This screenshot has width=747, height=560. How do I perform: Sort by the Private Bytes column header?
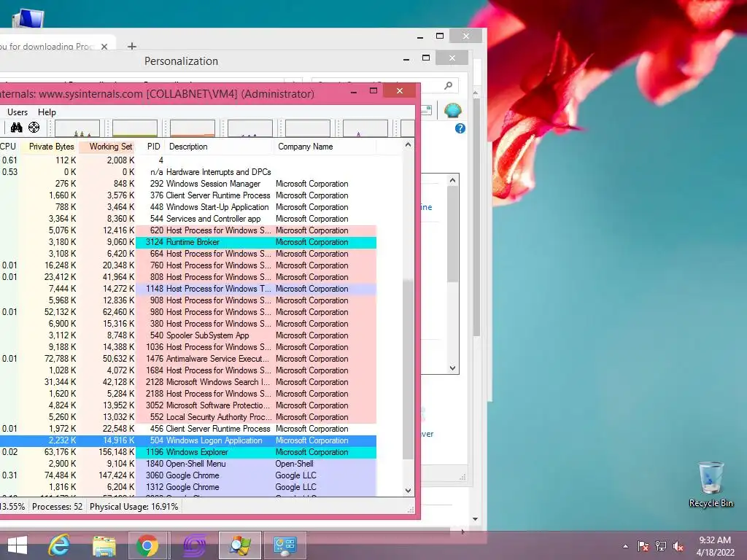pyautogui.click(x=50, y=147)
